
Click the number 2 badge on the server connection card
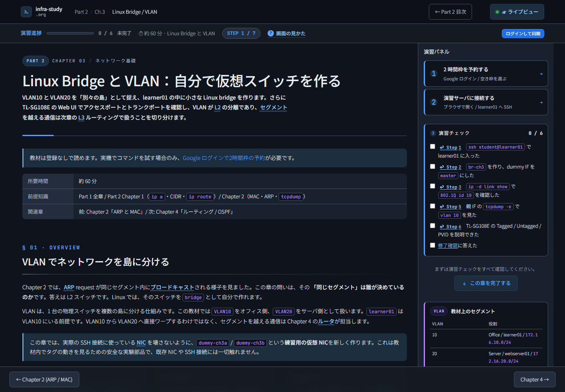pyautogui.click(x=434, y=102)
